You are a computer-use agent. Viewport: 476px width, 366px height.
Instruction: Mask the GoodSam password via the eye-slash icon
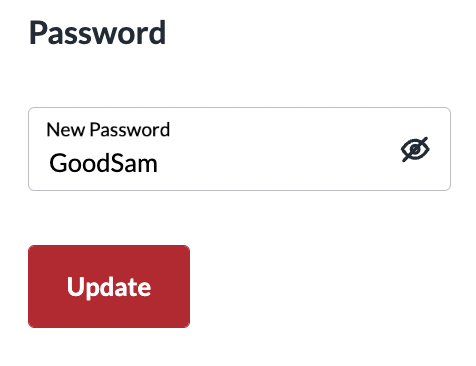click(x=415, y=149)
